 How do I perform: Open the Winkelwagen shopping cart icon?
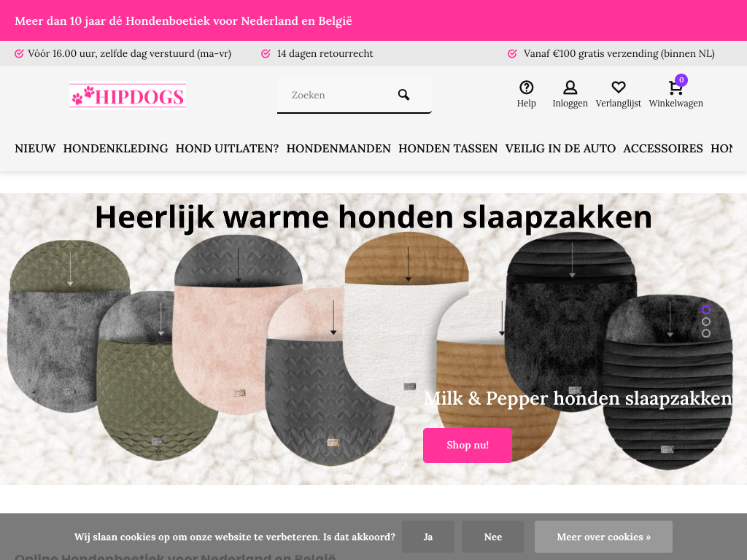(675, 88)
